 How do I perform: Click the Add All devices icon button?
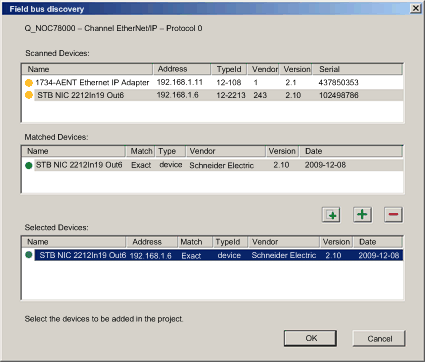coord(331,215)
